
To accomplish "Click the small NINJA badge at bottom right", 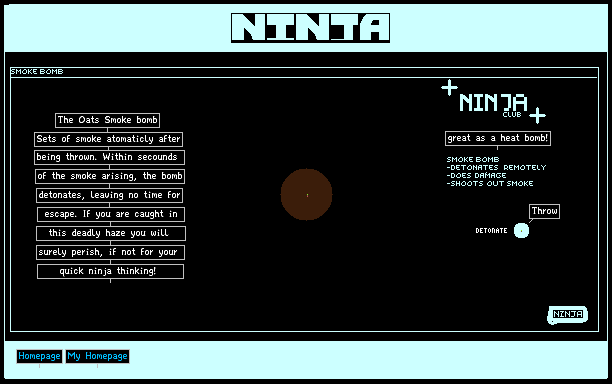I will click(568, 315).
